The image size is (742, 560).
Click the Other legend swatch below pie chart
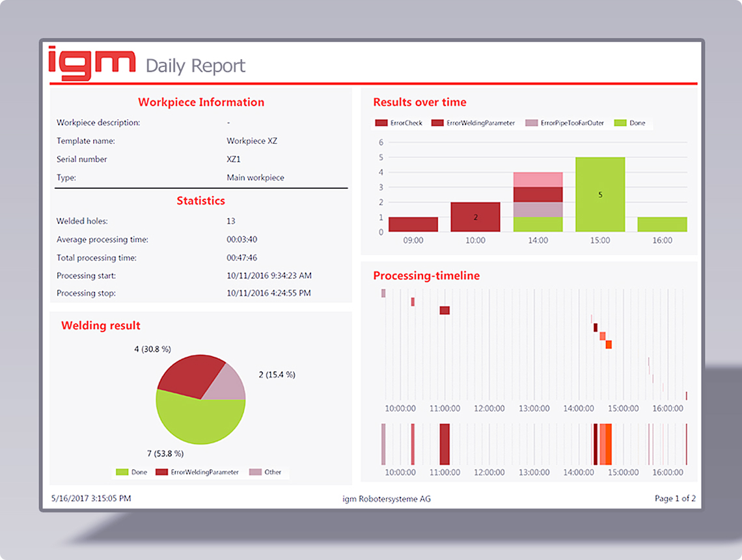pyautogui.click(x=255, y=472)
